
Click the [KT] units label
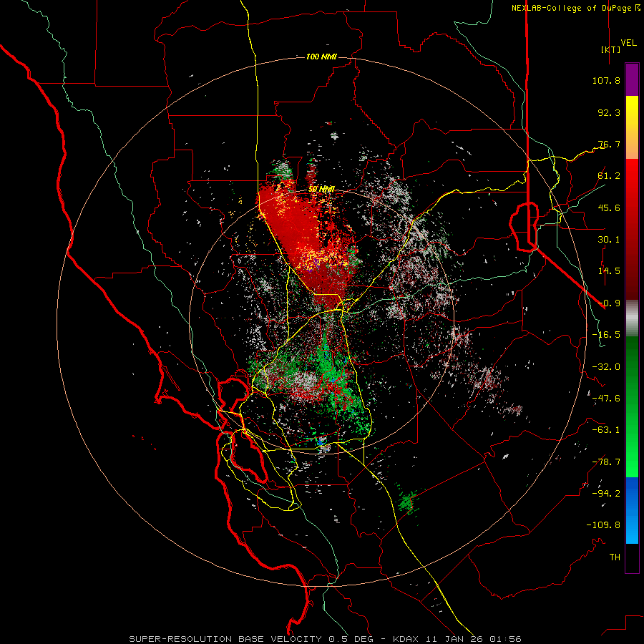(610, 49)
